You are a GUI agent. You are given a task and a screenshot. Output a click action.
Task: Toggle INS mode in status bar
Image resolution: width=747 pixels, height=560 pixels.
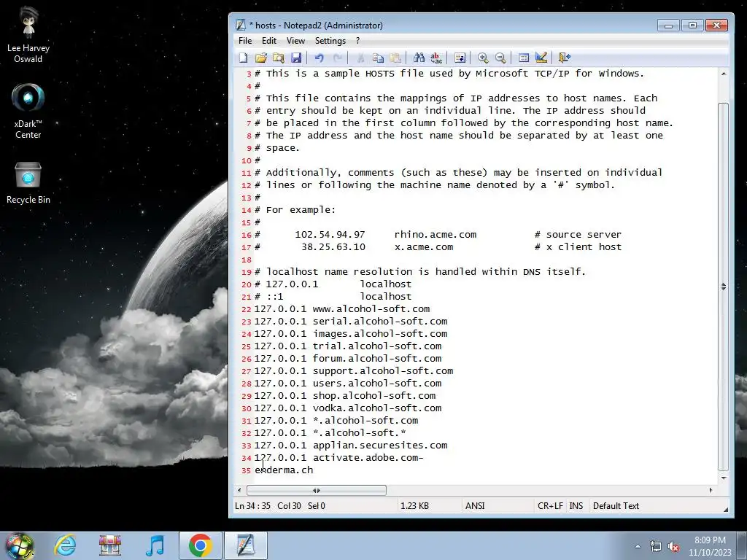click(576, 506)
